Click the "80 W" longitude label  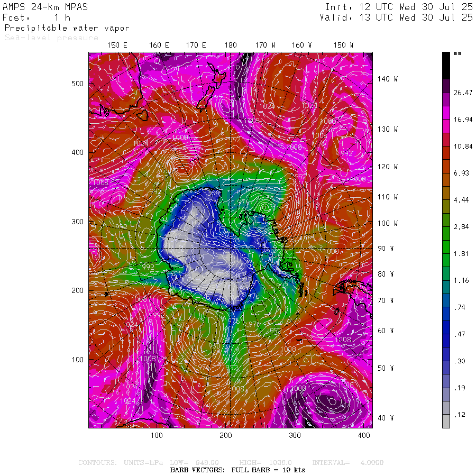pos(386,274)
